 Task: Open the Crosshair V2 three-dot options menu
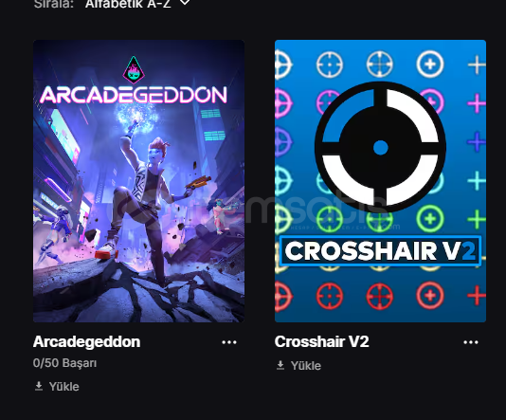pos(471,342)
